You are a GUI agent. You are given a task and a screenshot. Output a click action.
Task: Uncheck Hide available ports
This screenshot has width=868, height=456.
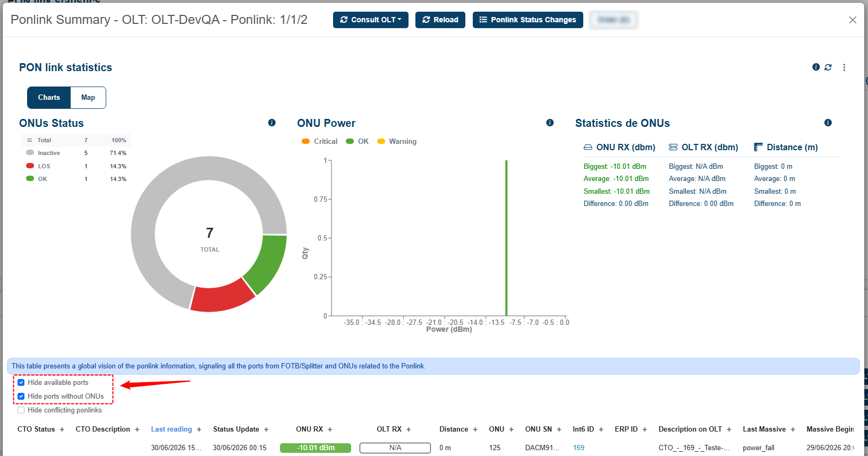pos(21,382)
